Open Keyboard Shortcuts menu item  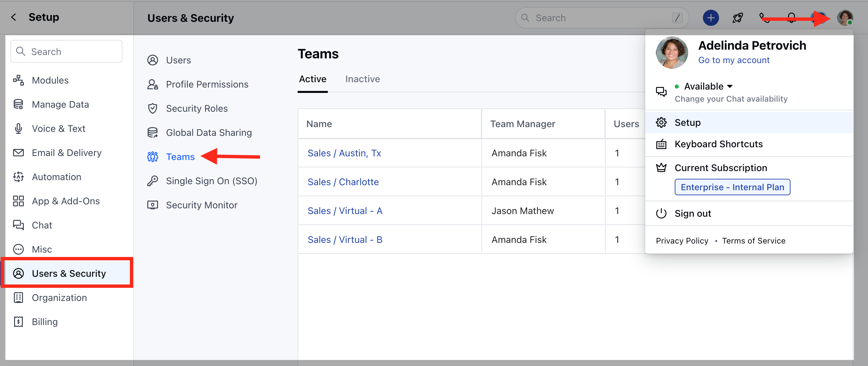(718, 144)
